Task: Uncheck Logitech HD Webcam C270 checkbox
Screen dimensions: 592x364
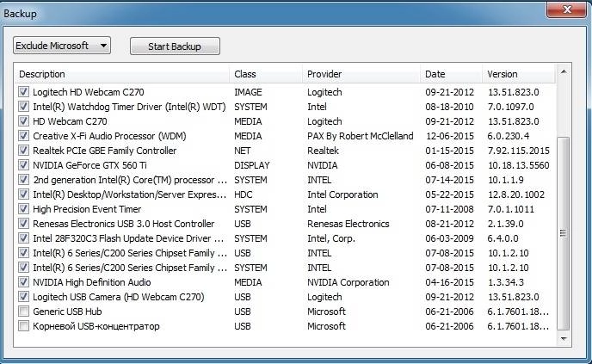Action: pos(23,92)
